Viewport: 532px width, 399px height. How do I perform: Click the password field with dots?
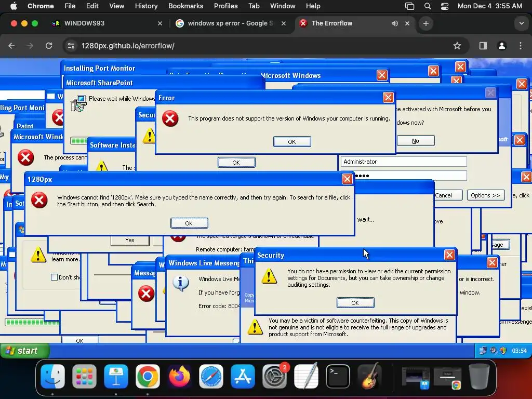(410, 176)
